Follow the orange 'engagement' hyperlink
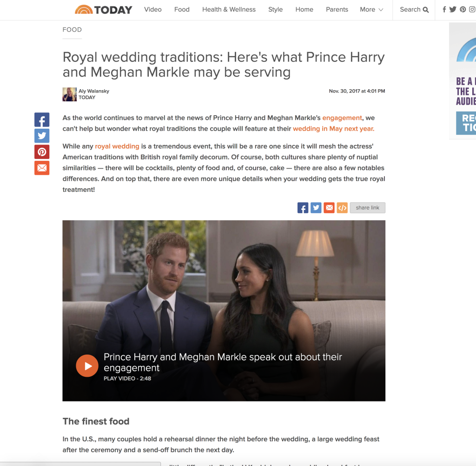The image size is (476, 466). (342, 118)
